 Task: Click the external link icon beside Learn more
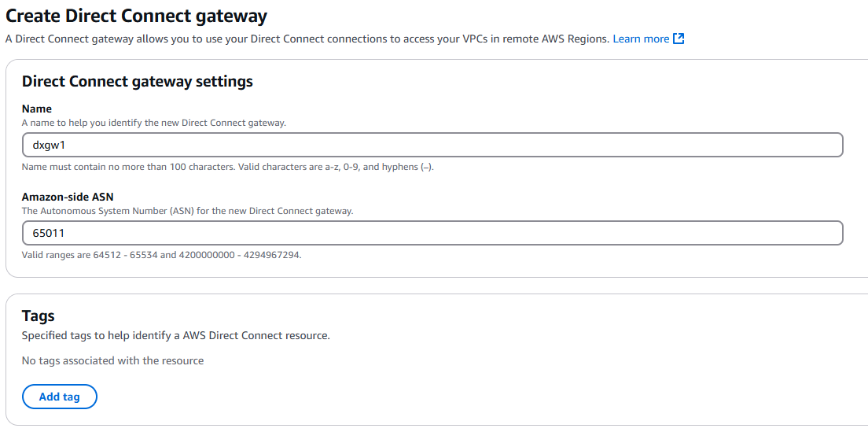pyautogui.click(x=679, y=39)
